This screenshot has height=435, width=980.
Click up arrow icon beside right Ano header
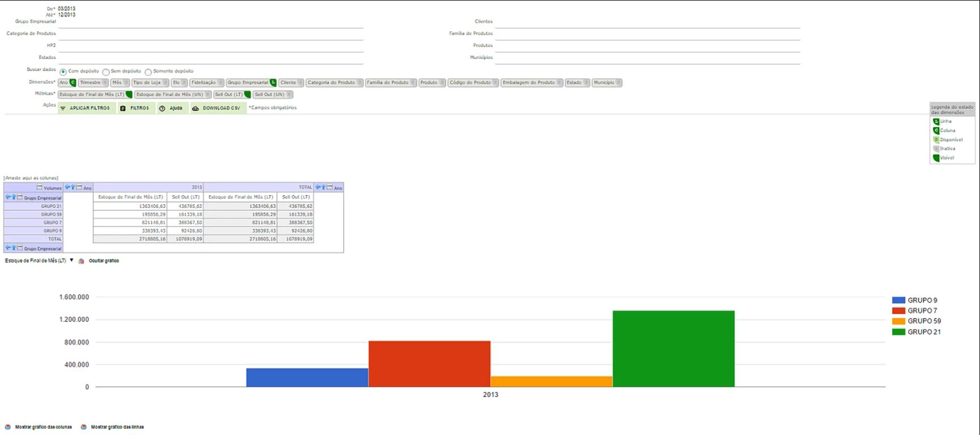click(x=324, y=187)
